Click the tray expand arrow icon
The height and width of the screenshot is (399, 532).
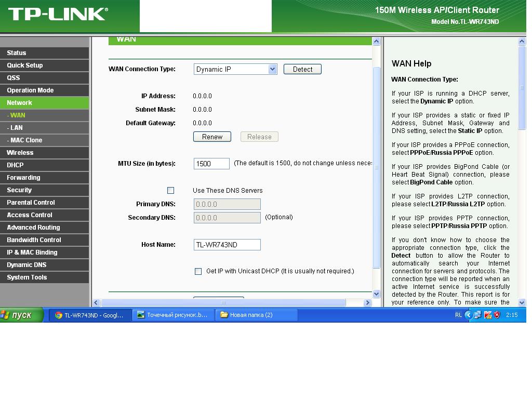point(468,315)
